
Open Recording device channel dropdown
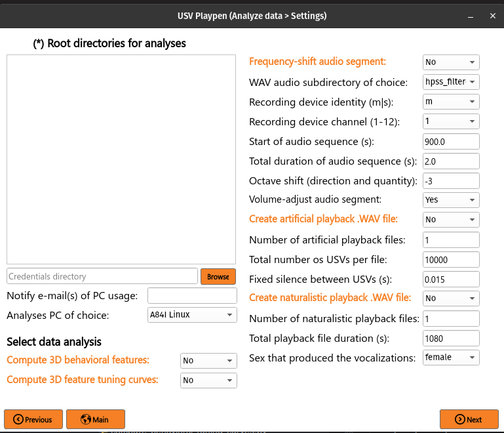click(x=451, y=121)
